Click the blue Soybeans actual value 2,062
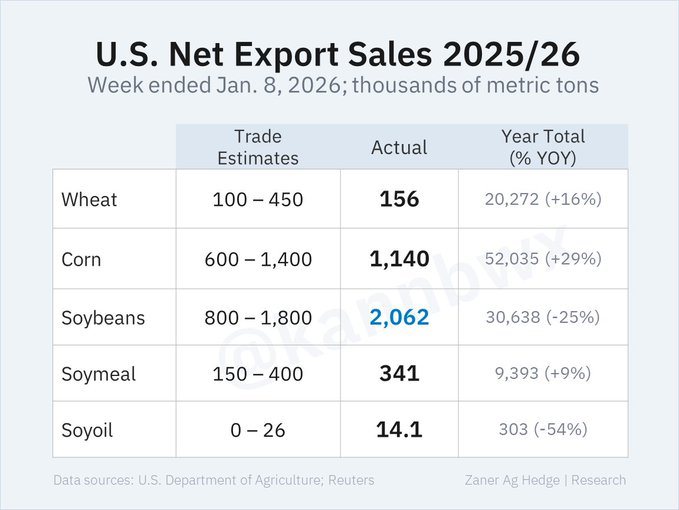 click(399, 318)
